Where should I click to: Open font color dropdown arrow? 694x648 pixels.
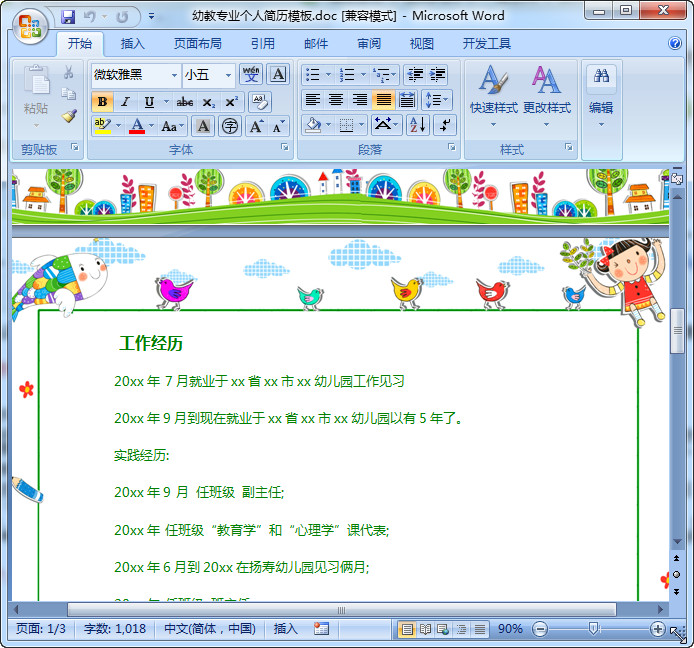(x=151, y=127)
